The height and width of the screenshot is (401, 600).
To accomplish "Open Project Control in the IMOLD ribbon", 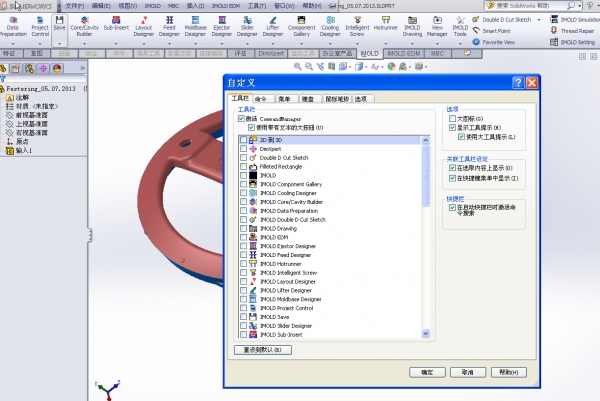I will pyautogui.click(x=40, y=26).
